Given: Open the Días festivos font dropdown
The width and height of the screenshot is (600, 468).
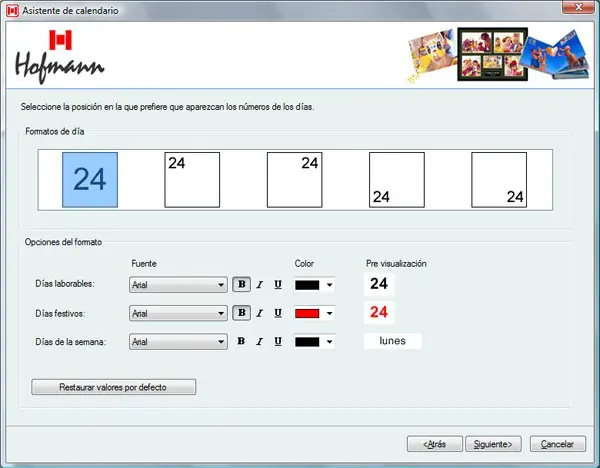Looking at the screenshot, I should coord(178,313).
